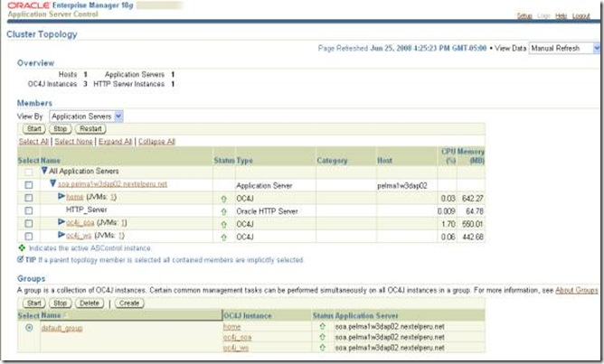The height and width of the screenshot is (364, 604).
Task: Open the Setup link in header
Action: pos(524,15)
